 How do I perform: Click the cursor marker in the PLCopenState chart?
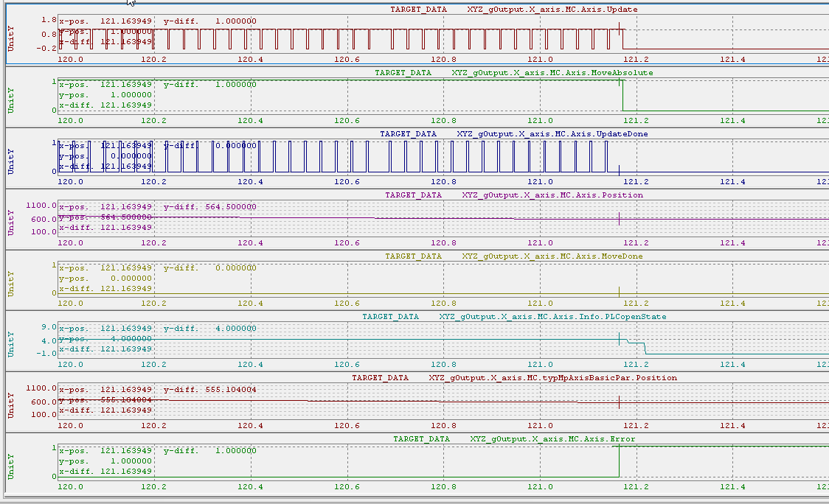tap(619, 339)
